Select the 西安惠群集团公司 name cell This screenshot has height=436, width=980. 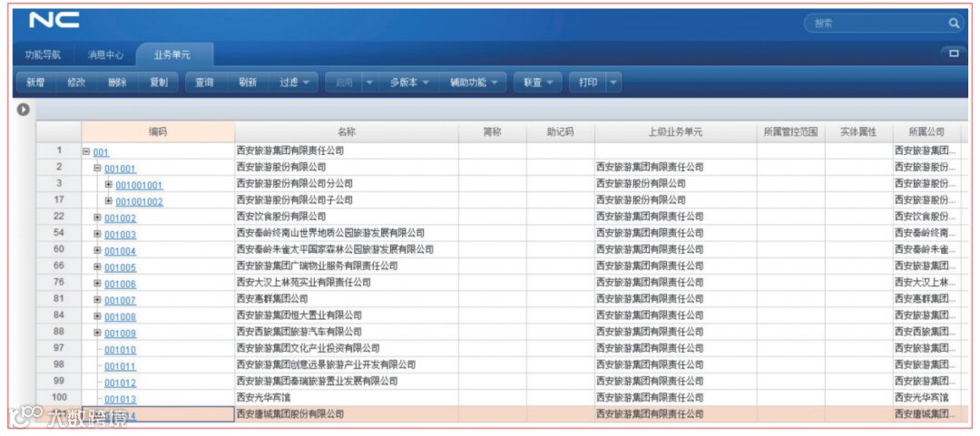[347, 299]
